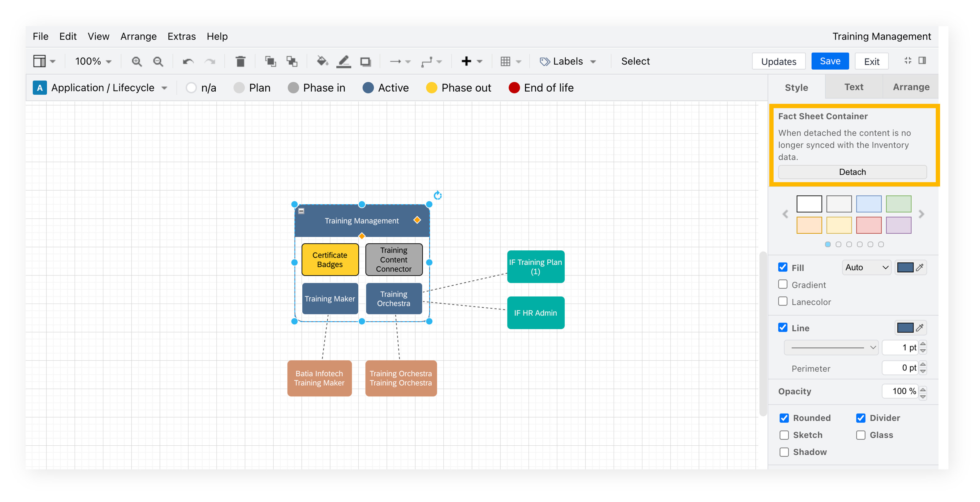This screenshot has width=980, height=502.
Task: Switch to the Text tab
Action: (854, 87)
